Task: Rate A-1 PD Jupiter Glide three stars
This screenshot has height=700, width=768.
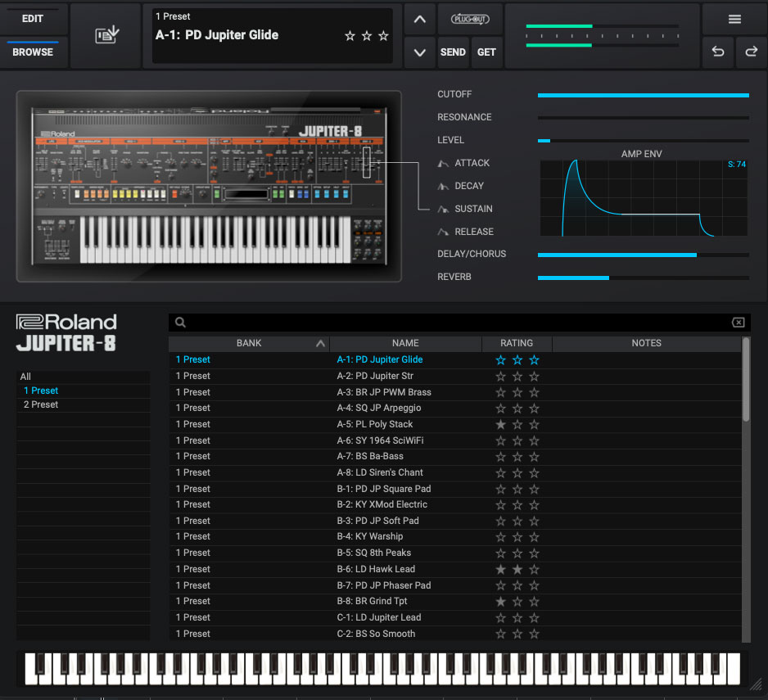Action: [534, 360]
